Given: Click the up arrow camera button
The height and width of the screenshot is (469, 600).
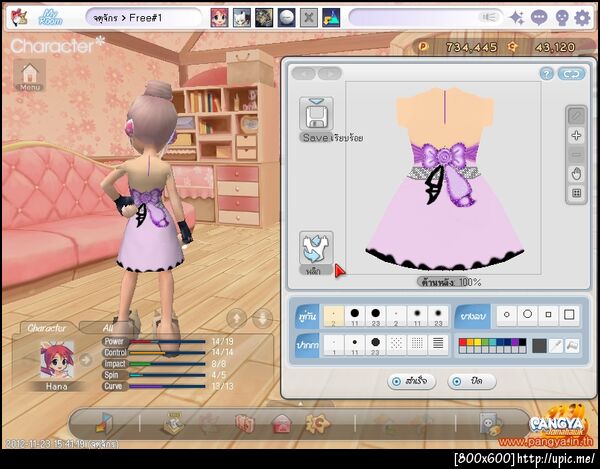Looking at the screenshot, I should pyautogui.click(x=236, y=318).
